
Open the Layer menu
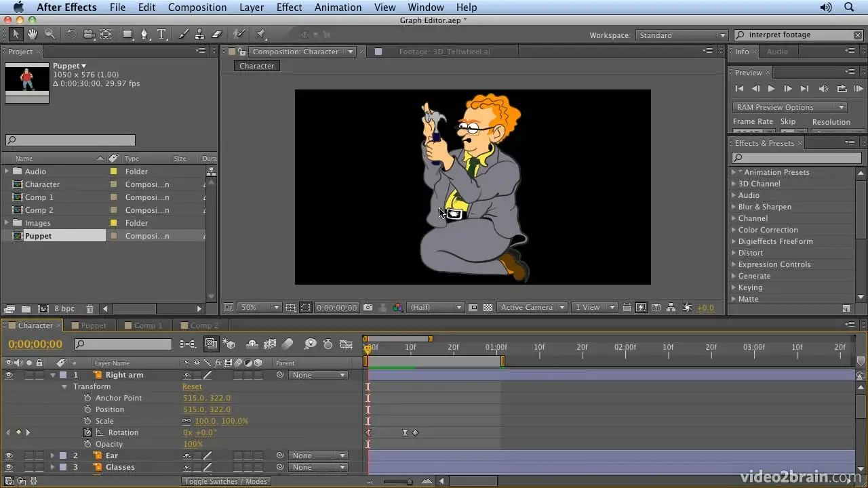252,7
